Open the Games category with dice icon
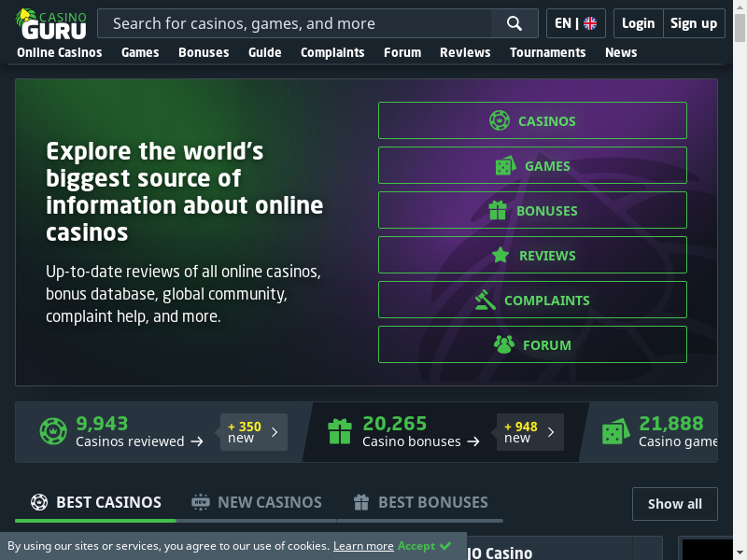The width and height of the screenshot is (747, 560). coord(532,165)
